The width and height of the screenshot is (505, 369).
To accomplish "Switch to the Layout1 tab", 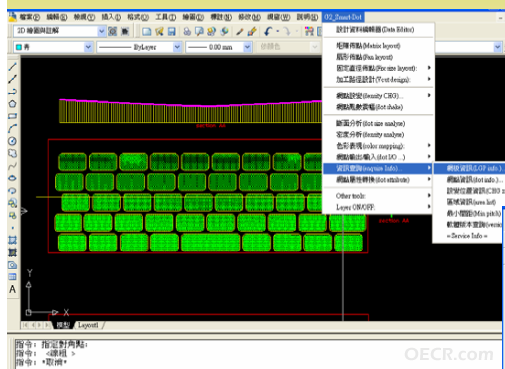I will point(88,325).
